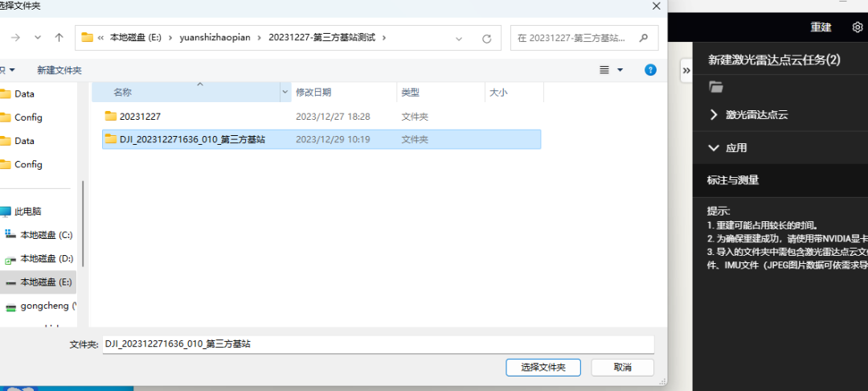Go up one folder level
Image resolution: width=868 pixels, height=391 pixels.
click(x=59, y=38)
